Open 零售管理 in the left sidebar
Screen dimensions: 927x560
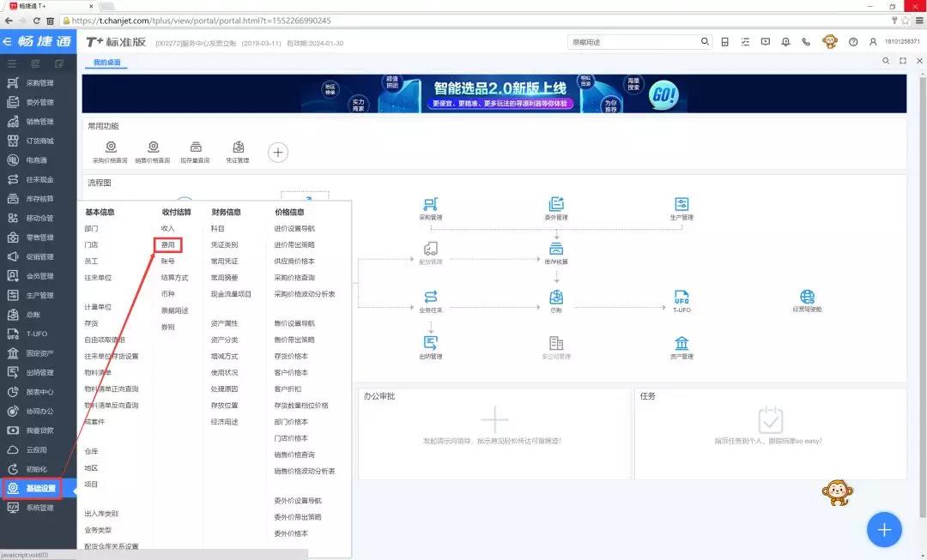click(x=39, y=238)
